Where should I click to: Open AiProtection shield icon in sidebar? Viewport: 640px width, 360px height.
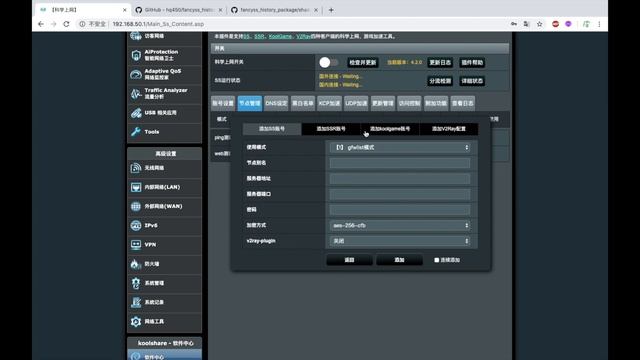point(136,55)
